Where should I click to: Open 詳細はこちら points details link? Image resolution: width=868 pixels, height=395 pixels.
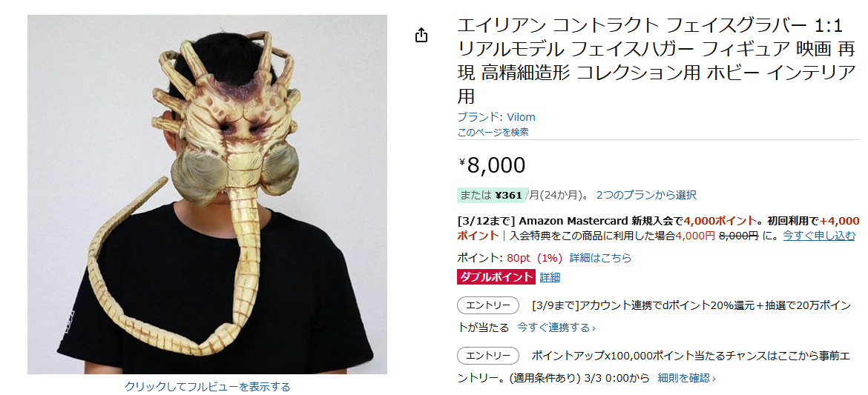coord(600,258)
